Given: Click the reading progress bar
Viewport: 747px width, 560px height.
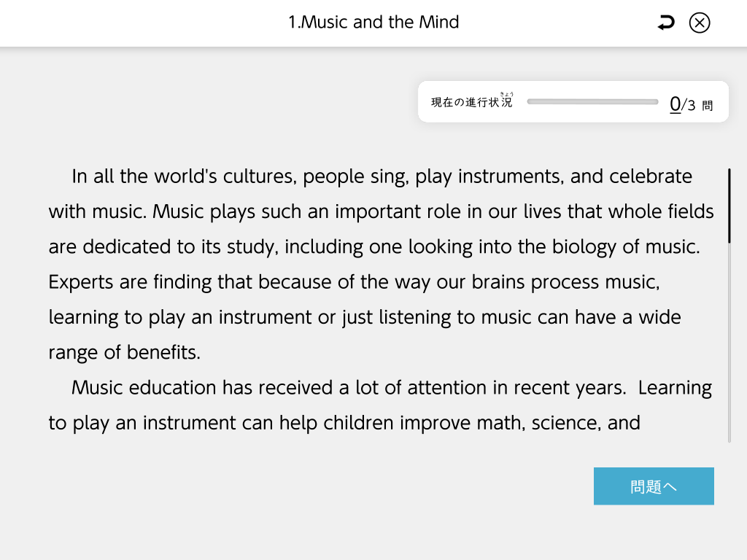Looking at the screenshot, I should (x=592, y=102).
